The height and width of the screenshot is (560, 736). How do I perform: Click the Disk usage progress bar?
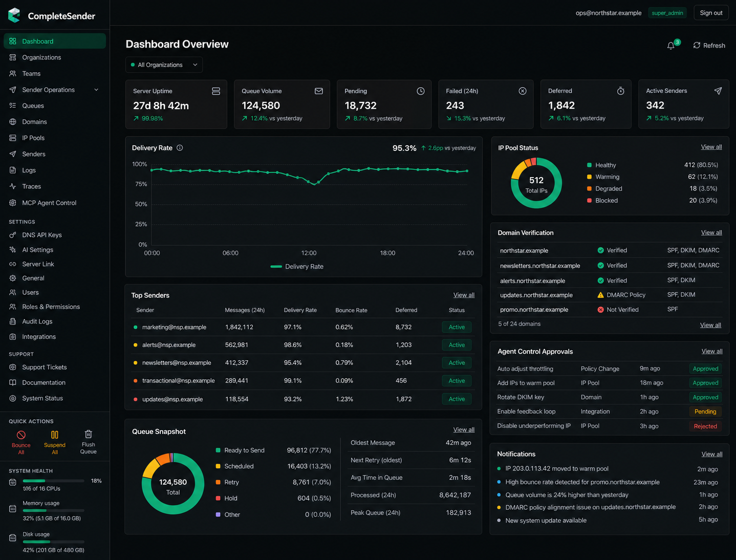tap(54, 542)
